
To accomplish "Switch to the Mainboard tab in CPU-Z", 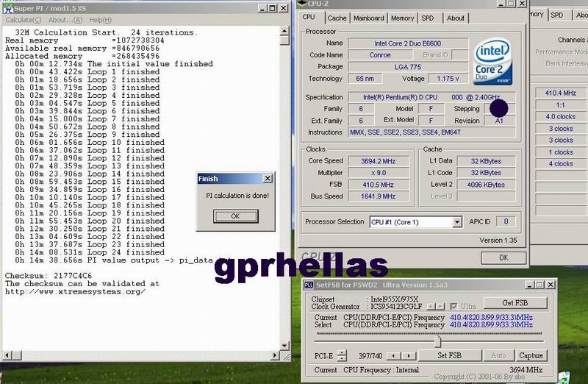I will pyautogui.click(x=369, y=18).
